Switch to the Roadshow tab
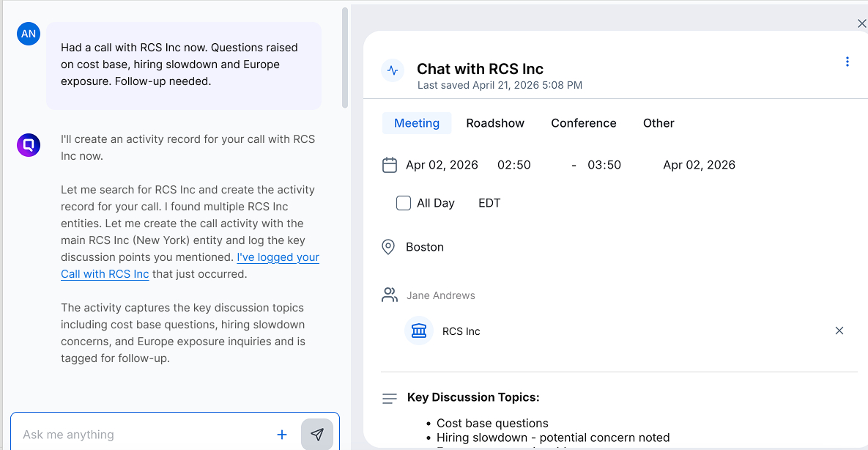The height and width of the screenshot is (450, 868). point(495,123)
